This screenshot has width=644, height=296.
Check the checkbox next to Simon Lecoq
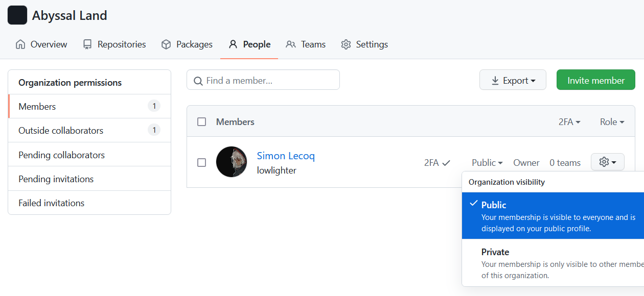tap(201, 162)
